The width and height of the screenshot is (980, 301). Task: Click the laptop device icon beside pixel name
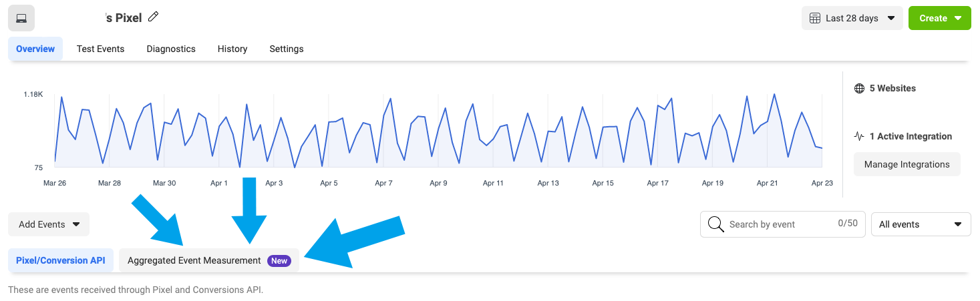21,18
